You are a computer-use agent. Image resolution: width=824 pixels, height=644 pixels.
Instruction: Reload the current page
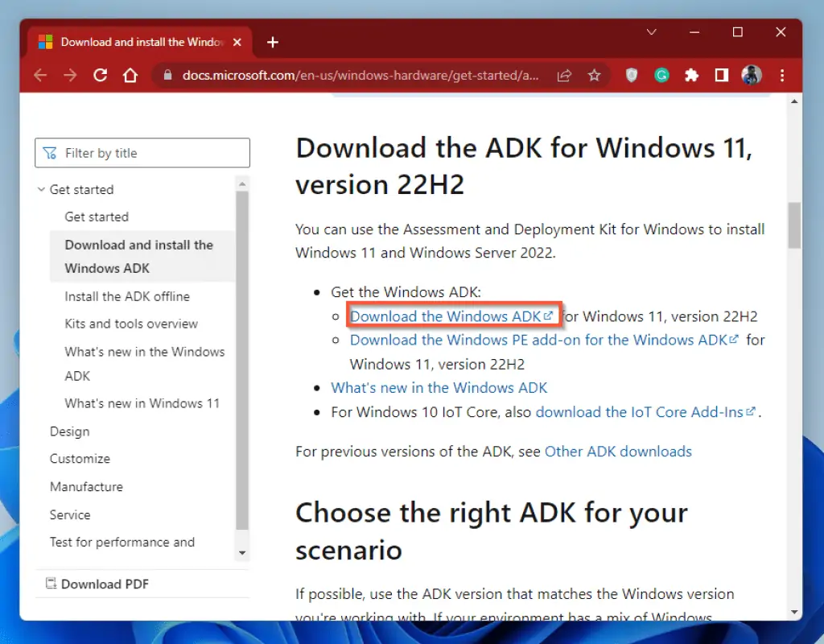point(100,75)
